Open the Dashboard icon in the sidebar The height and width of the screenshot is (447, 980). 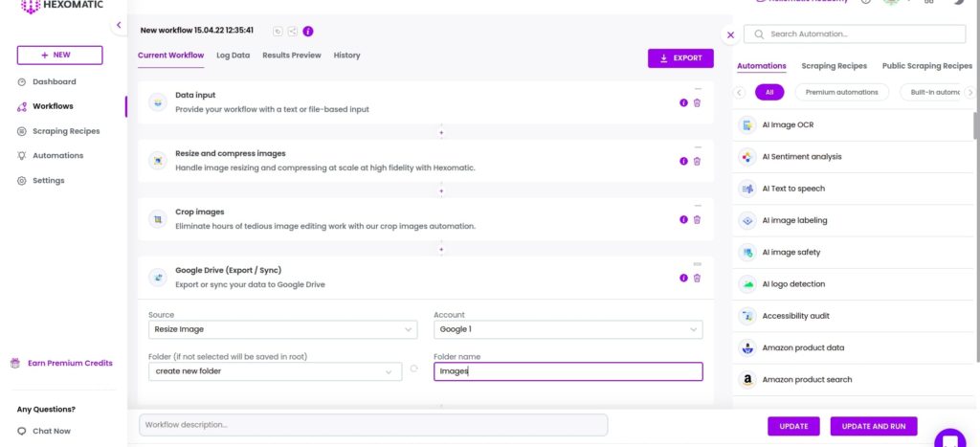[x=21, y=82]
